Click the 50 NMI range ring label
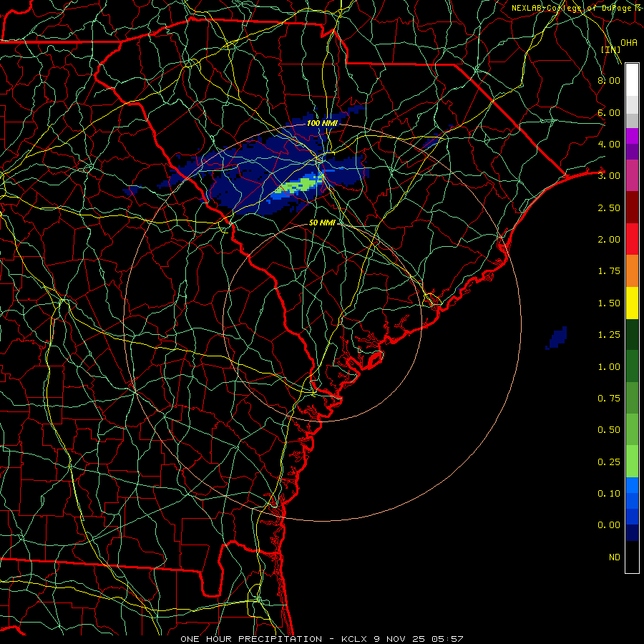Viewport: 644px width, 644px height. (x=322, y=223)
